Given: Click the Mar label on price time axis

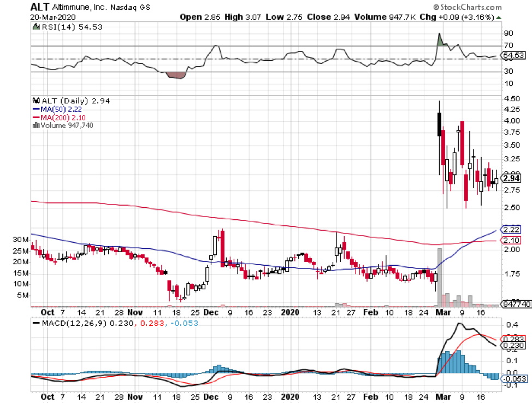Looking at the screenshot, I should click(x=443, y=312).
